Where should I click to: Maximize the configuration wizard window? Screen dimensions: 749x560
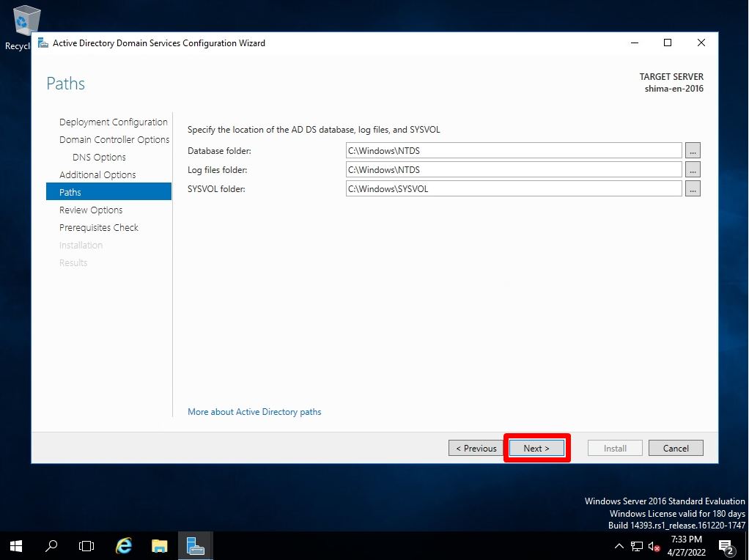point(668,43)
